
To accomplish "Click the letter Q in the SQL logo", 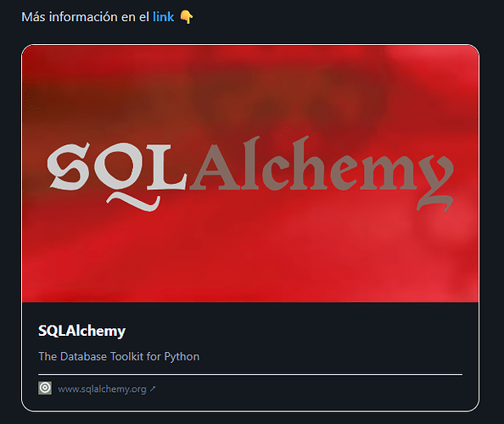I will 120,167.
